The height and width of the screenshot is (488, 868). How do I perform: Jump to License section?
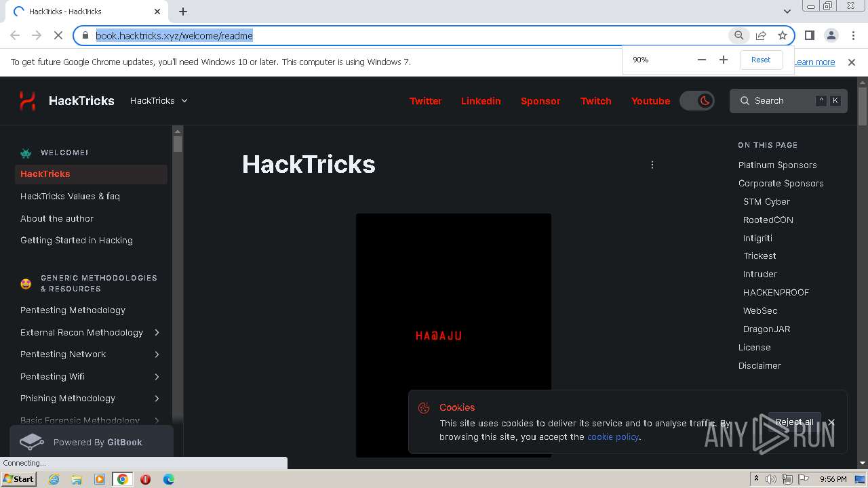pos(754,347)
